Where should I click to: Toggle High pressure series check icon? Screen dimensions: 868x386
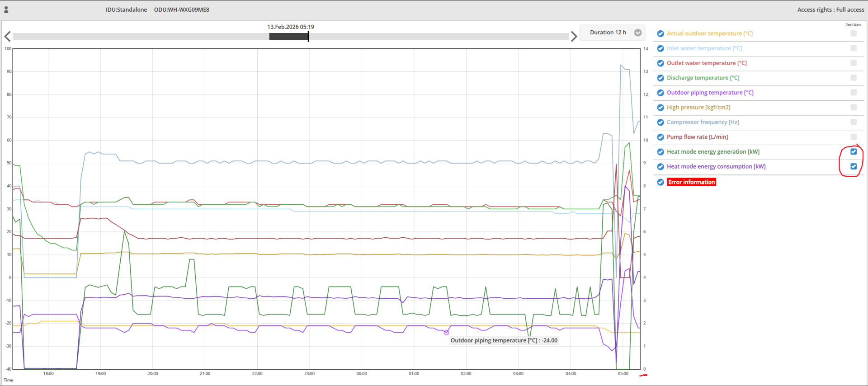[660, 108]
